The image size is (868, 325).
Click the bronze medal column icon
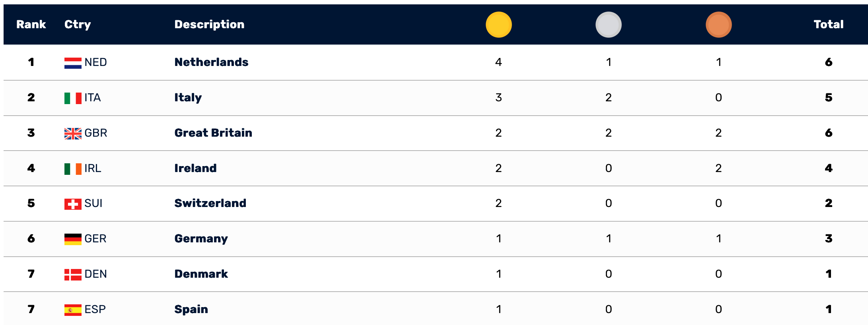pos(718,25)
